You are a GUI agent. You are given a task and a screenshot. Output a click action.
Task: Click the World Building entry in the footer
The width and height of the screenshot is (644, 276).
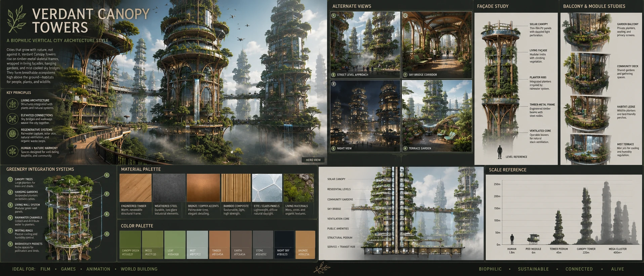[x=139, y=269]
